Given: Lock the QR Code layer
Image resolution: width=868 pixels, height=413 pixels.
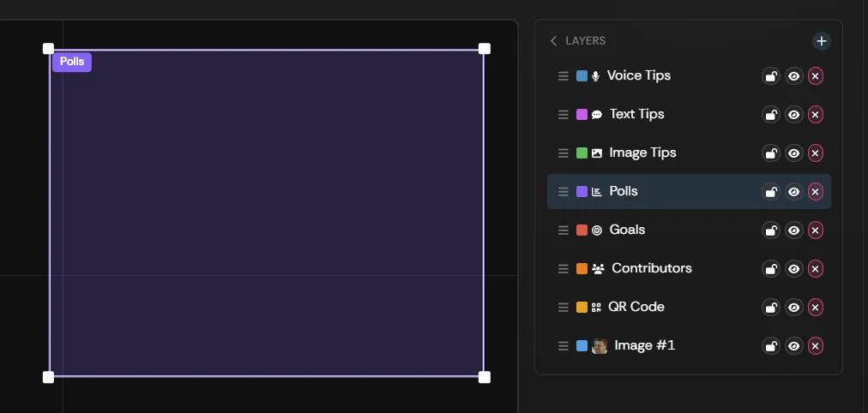Looking at the screenshot, I should point(771,308).
